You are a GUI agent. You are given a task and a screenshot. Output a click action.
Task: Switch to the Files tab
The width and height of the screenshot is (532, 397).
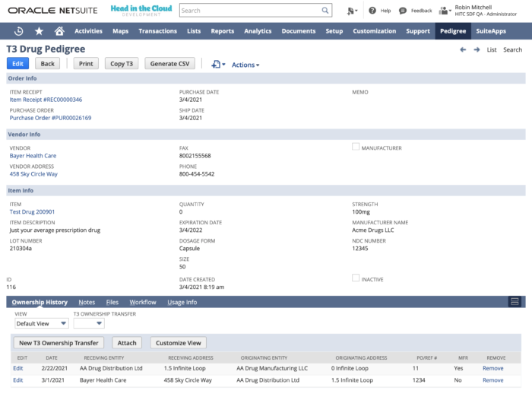pyautogui.click(x=112, y=302)
